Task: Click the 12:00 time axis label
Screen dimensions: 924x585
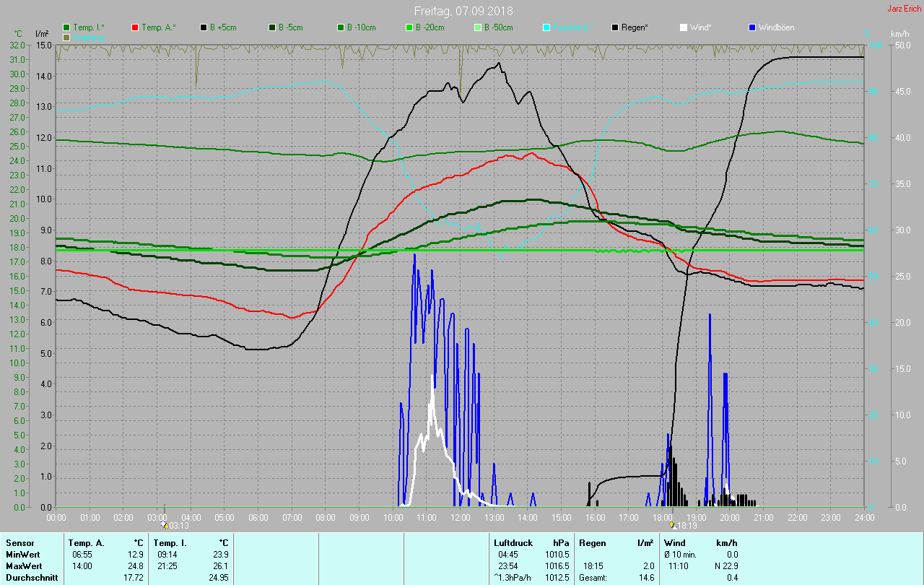Action: [460, 518]
